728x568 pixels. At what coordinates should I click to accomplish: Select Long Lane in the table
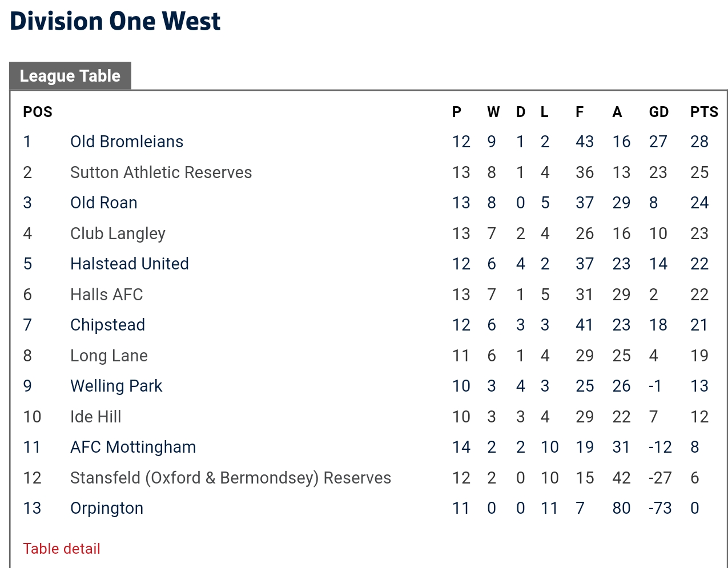click(109, 356)
